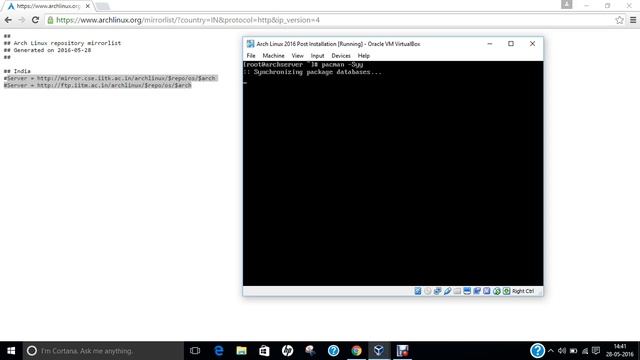This screenshot has width=640, height=360.
Task: Click the video capture indicator in VirtualBox
Action: pos(477,291)
